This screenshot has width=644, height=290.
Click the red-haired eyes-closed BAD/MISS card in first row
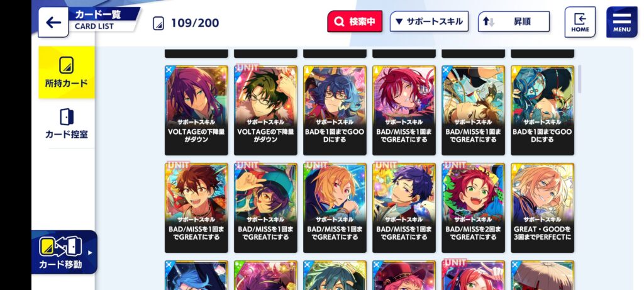(404, 110)
